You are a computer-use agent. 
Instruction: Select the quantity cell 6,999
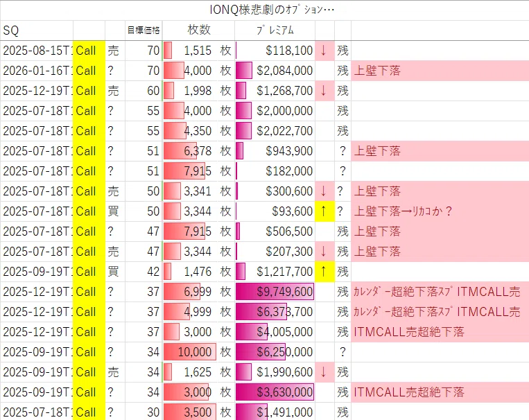click(x=190, y=292)
